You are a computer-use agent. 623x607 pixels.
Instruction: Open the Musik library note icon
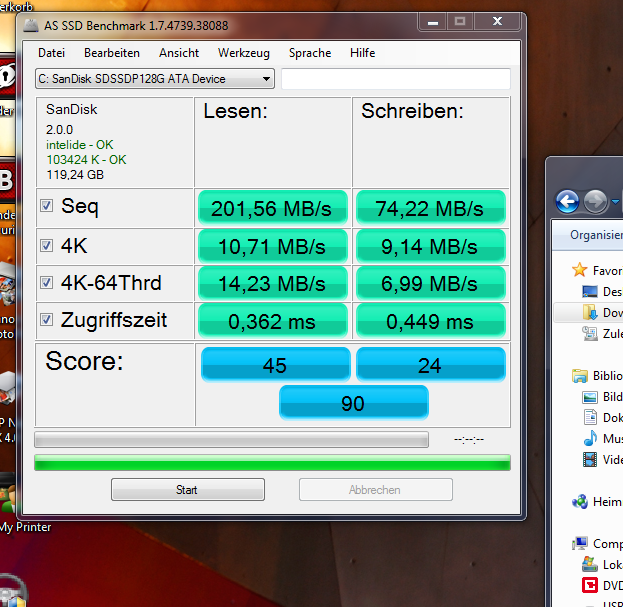click(x=590, y=438)
